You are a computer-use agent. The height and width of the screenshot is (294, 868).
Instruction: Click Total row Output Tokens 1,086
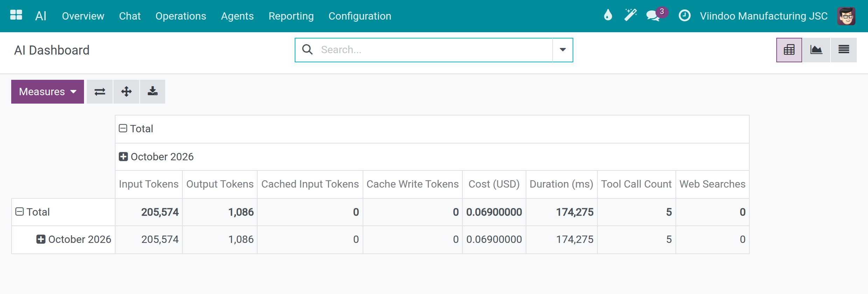tap(220, 212)
